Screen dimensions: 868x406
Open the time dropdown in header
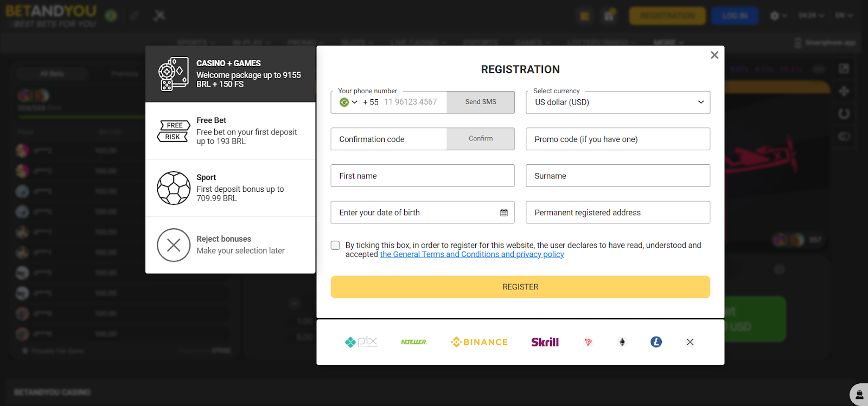click(x=811, y=16)
